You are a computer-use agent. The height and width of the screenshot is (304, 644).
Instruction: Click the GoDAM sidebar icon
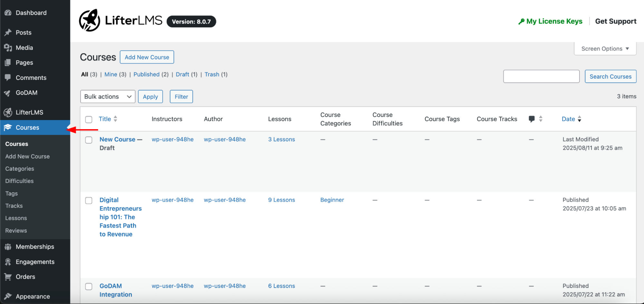click(x=8, y=93)
